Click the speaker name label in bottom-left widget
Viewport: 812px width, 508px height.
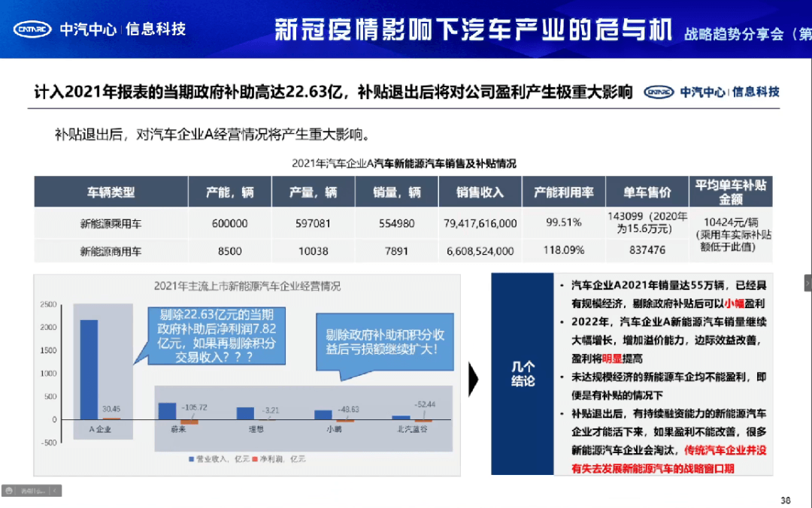coord(32,491)
